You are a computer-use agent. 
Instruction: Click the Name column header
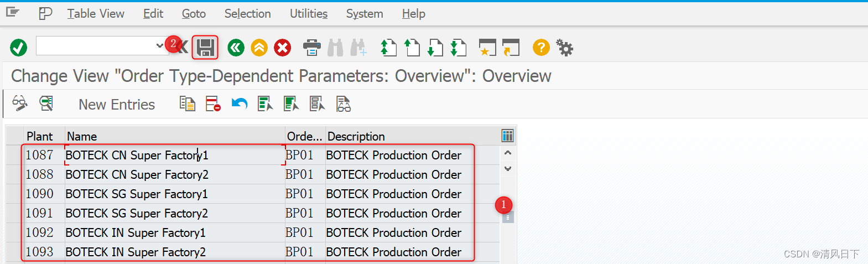[175, 136]
